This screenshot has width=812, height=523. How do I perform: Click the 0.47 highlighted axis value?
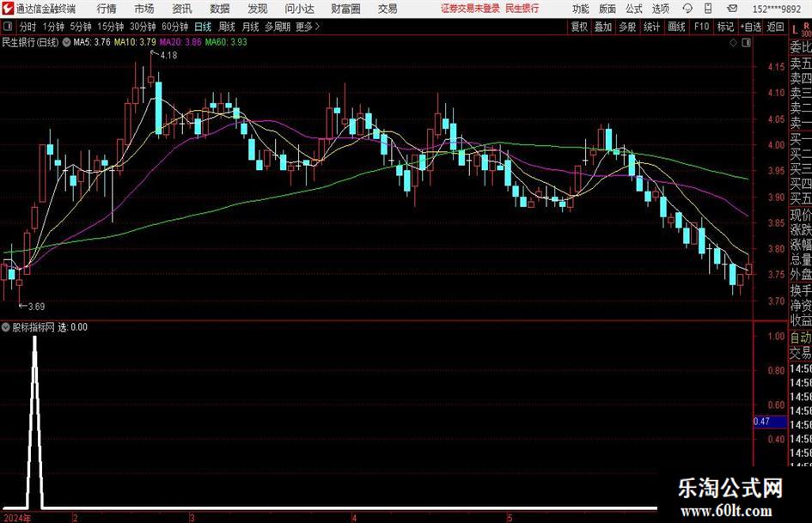[770, 422]
